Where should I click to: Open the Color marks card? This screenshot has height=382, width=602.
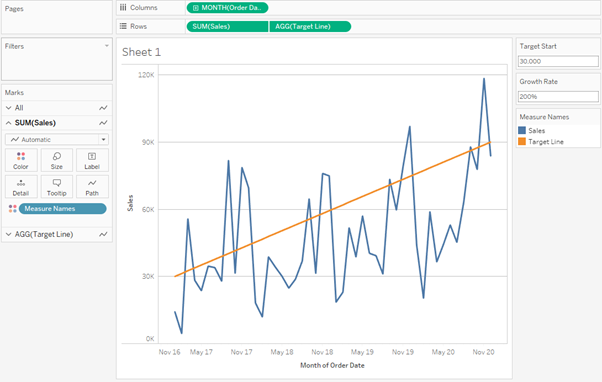point(21,160)
